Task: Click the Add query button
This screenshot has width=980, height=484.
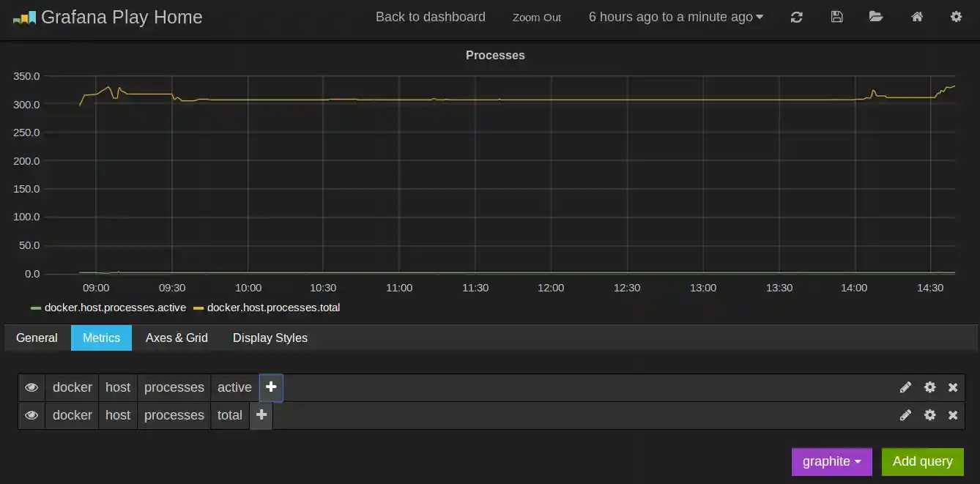Action: 923,462
